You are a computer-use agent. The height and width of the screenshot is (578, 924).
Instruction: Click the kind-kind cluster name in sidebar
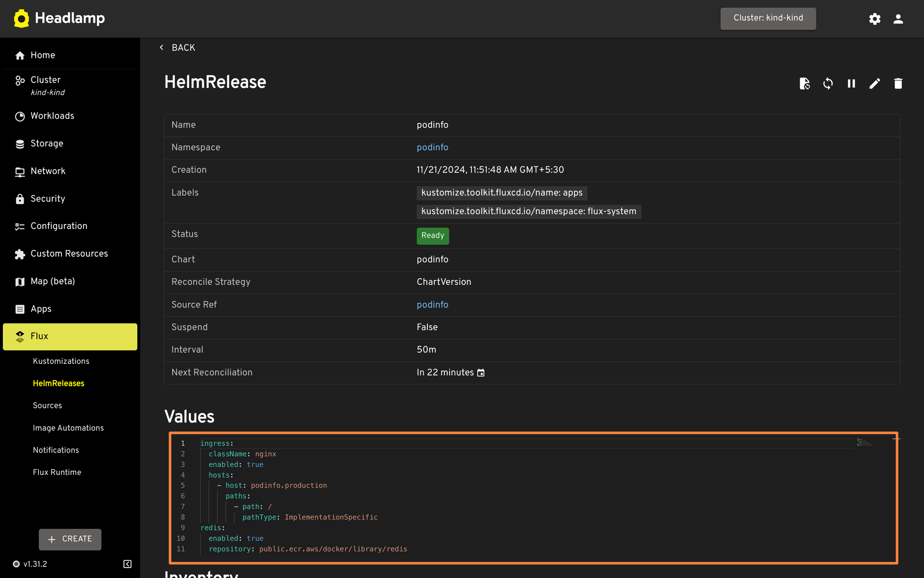point(48,92)
